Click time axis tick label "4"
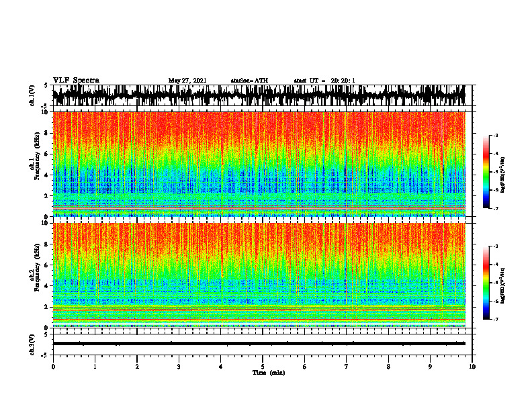This screenshot has width=532, height=411. [221, 367]
